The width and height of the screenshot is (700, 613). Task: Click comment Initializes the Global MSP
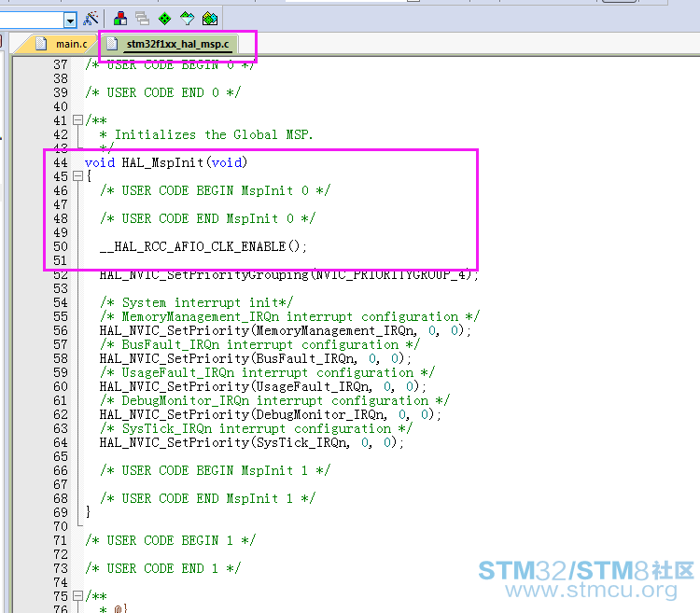(206, 134)
